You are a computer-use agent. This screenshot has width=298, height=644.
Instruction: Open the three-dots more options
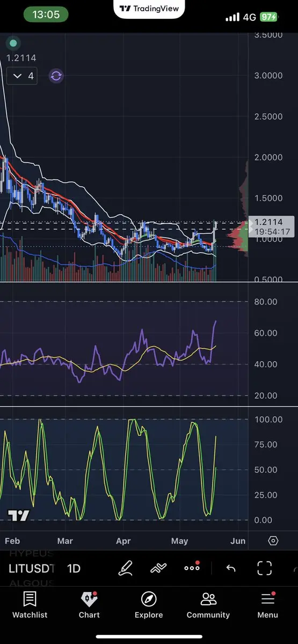192,567
